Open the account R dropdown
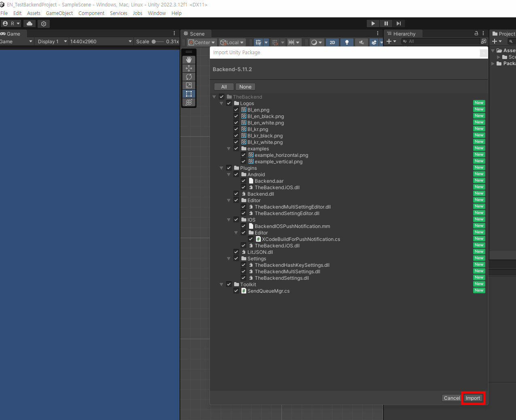Viewport: 516px width, 420px height. coord(11,23)
